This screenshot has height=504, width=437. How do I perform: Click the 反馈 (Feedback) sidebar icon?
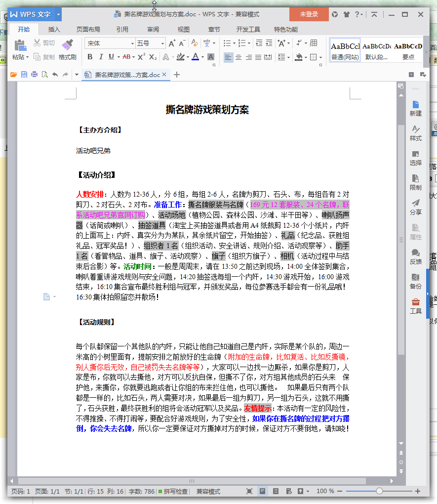[x=415, y=256]
